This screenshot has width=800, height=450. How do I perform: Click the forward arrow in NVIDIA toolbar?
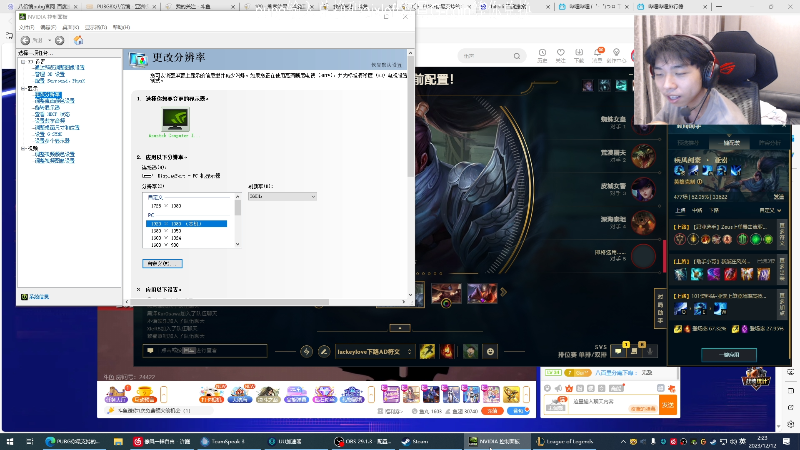click(60, 40)
